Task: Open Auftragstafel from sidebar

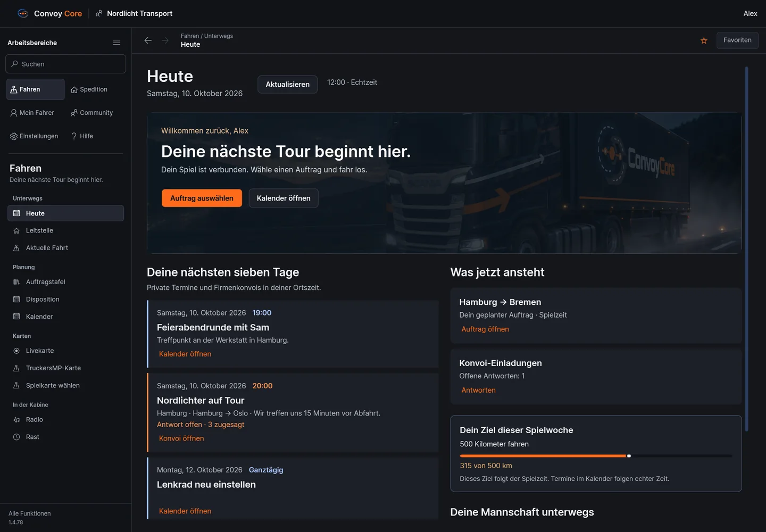Action: 65,282
